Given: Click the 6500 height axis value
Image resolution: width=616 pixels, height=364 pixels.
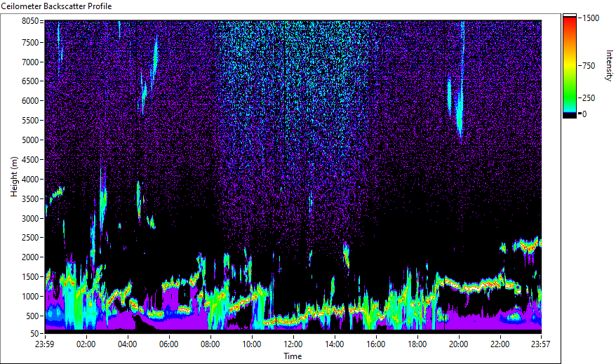Looking at the screenshot, I should click(30, 81).
